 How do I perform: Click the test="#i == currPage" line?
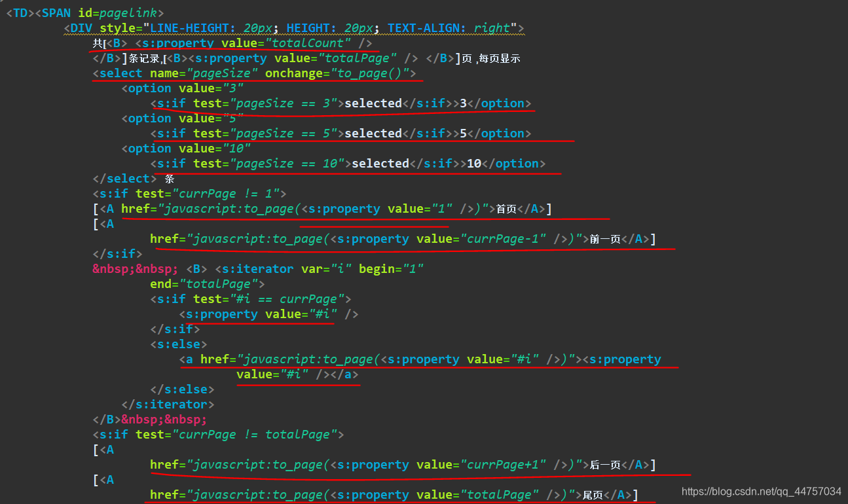click(251, 299)
